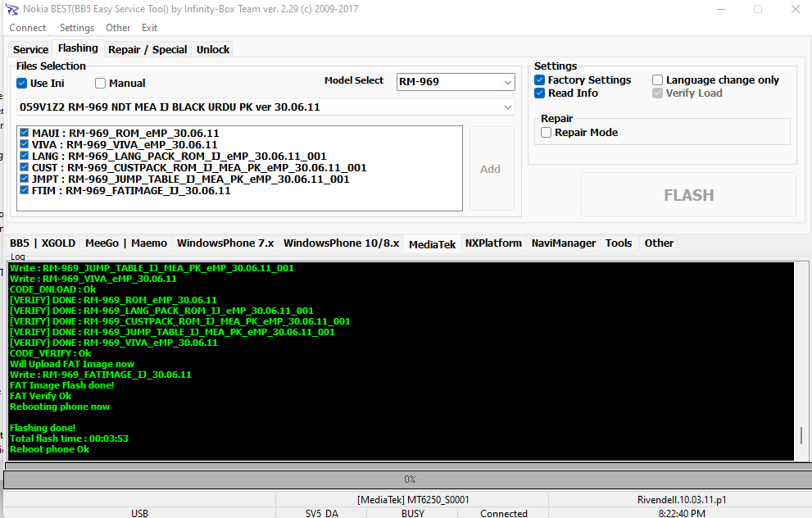The image size is (812, 518).
Task: Switch to MeeGo | Maemo platform tab
Action: [x=126, y=243]
